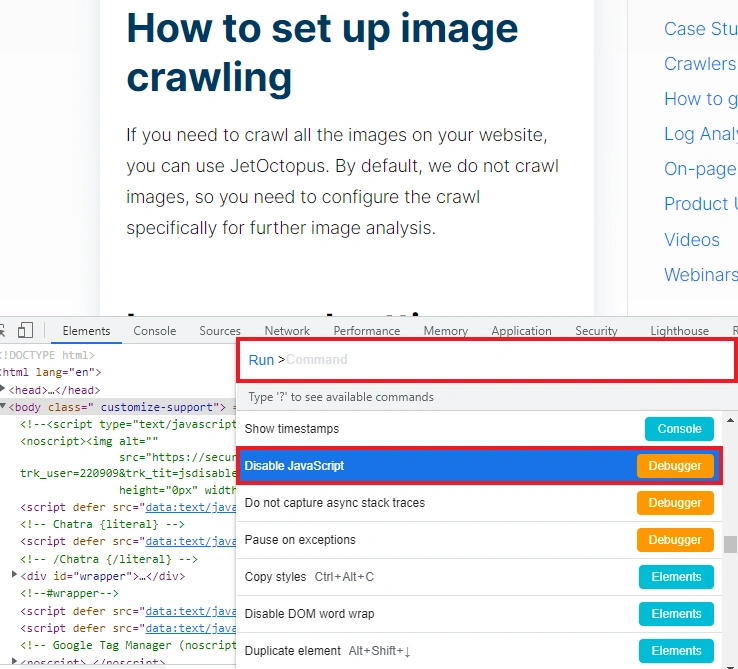Switch to the Console tab
Screen dimensions: 738x669
coord(154,331)
